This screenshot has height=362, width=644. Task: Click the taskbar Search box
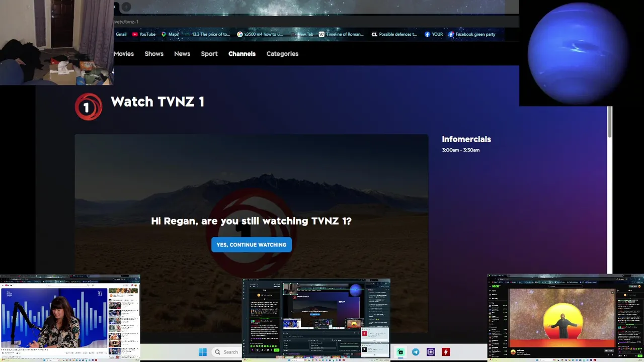[225, 352]
